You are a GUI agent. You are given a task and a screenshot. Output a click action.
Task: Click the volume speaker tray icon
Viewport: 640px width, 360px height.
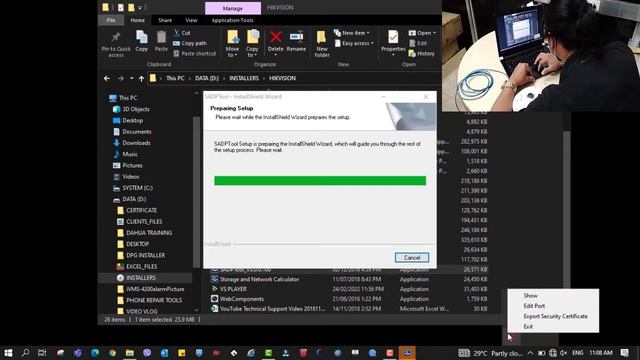[x=564, y=353]
